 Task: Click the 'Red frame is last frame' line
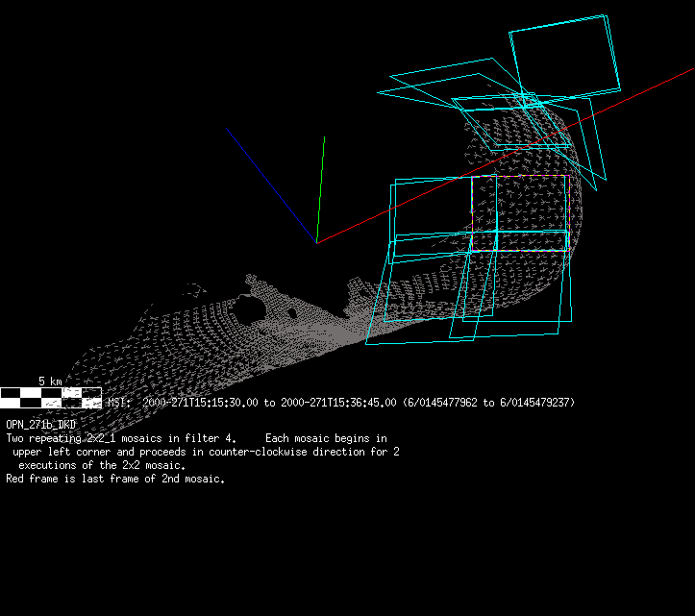tap(115, 479)
